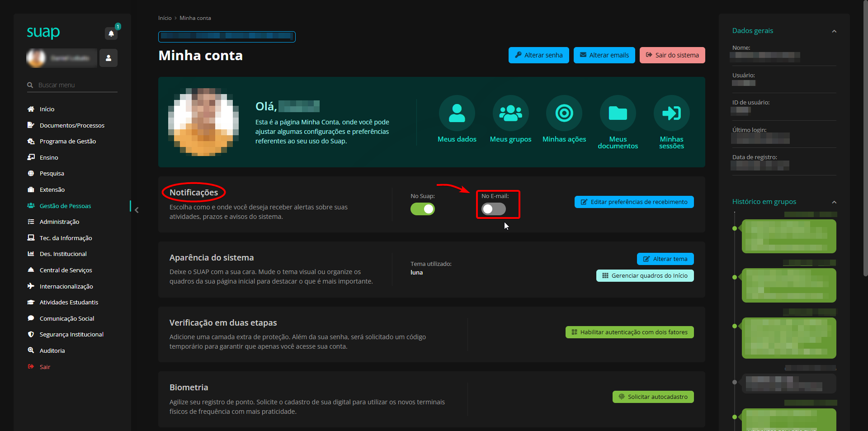Click Sair do sistema button
This screenshot has height=431, width=868.
coord(672,55)
